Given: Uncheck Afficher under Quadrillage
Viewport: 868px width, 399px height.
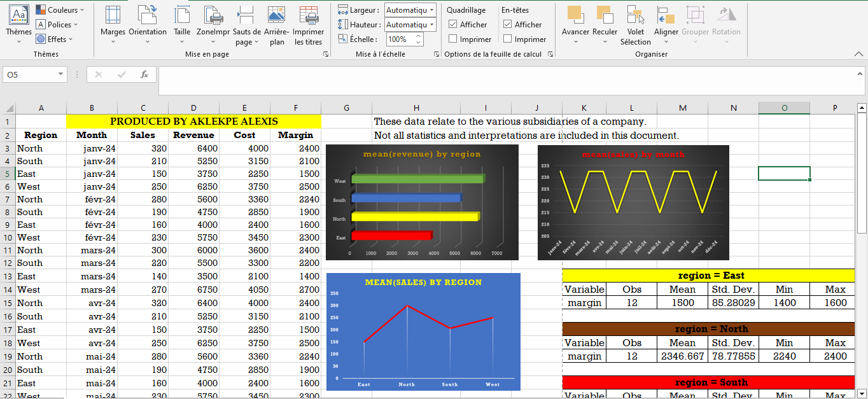Looking at the screenshot, I should pos(453,24).
